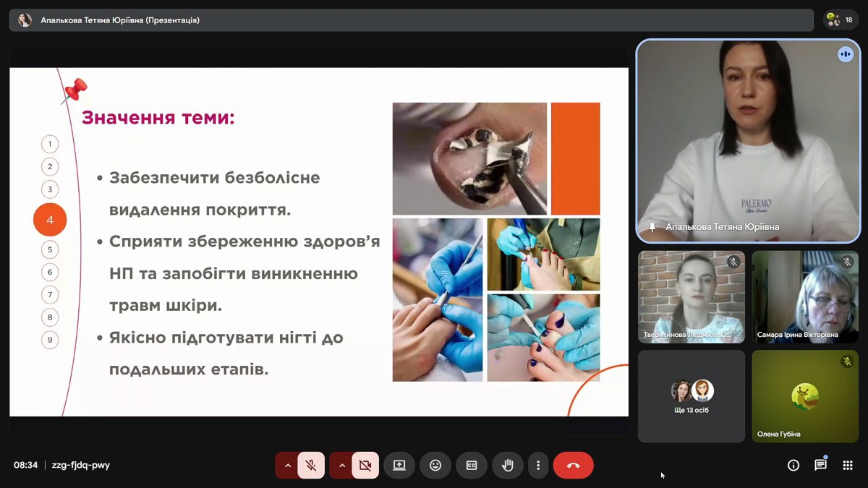Click Олена Губіна participant tile

click(805, 396)
